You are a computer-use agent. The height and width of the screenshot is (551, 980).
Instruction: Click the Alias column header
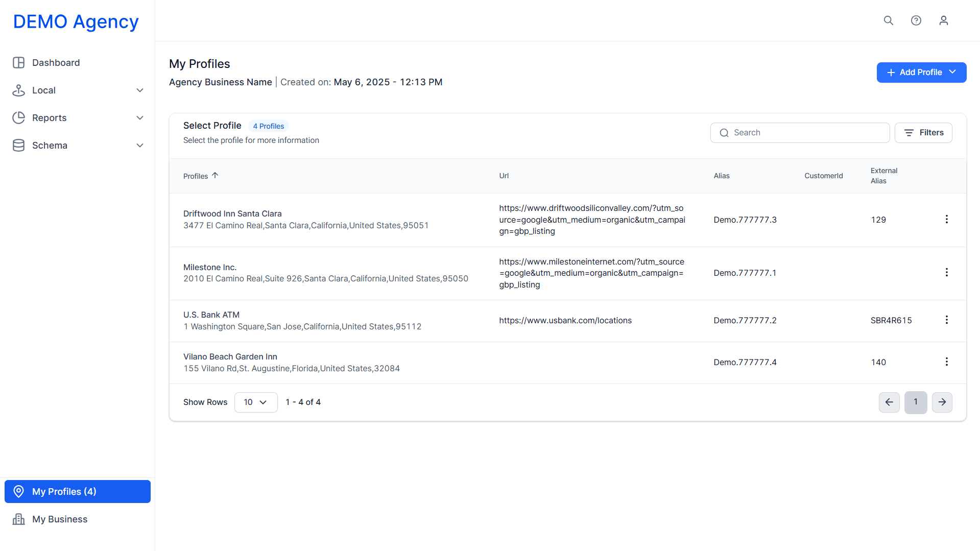click(x=722, y=176)
